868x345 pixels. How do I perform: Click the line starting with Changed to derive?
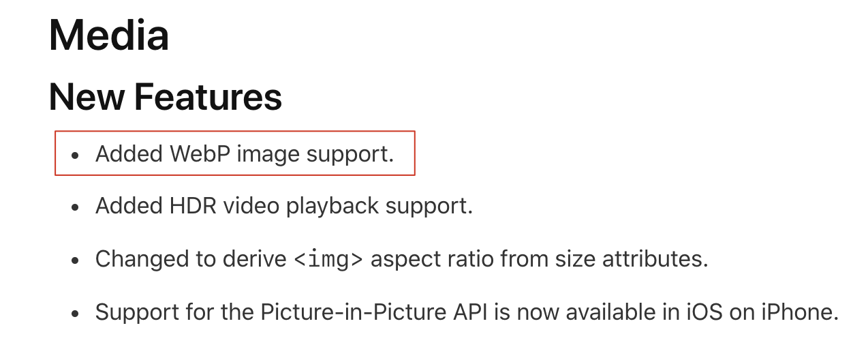click(x=402, y=259)
